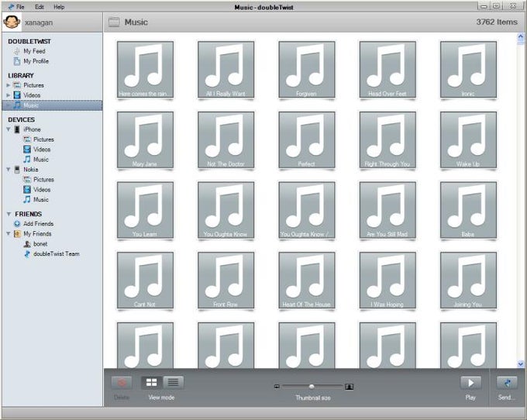The width and height of the screenshot is (527, 420).
Task: Select the Mary Jane track
Action: coord(145,139)
